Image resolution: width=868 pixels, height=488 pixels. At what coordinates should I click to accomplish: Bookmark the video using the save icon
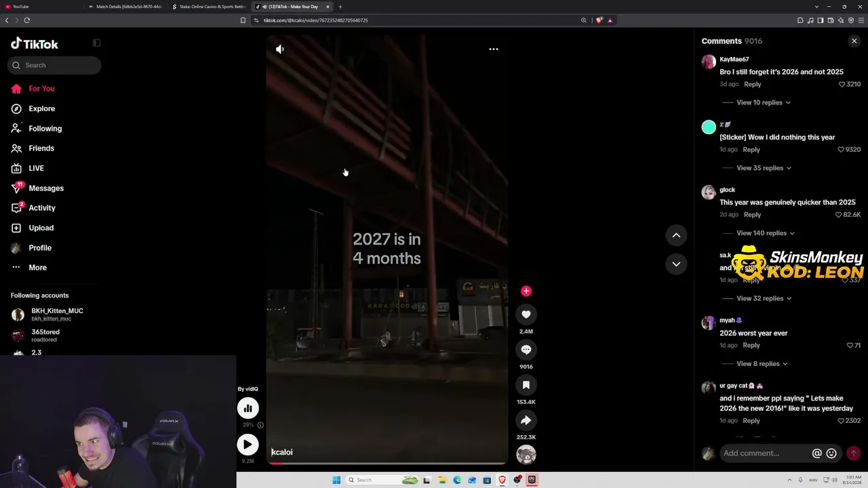click(526, 385)
